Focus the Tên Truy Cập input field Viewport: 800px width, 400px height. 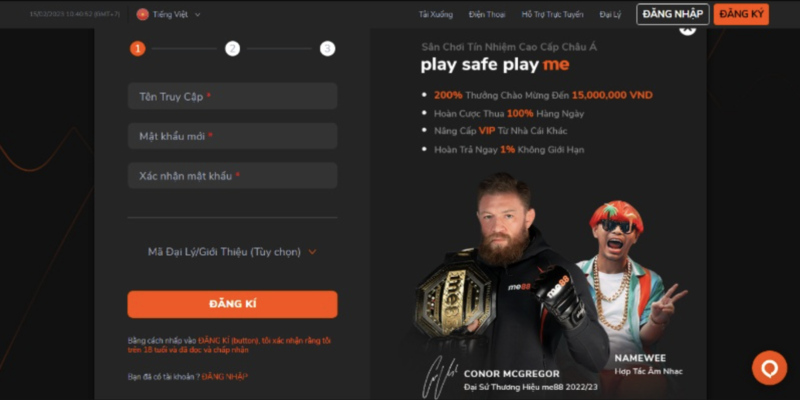point(232,96)
